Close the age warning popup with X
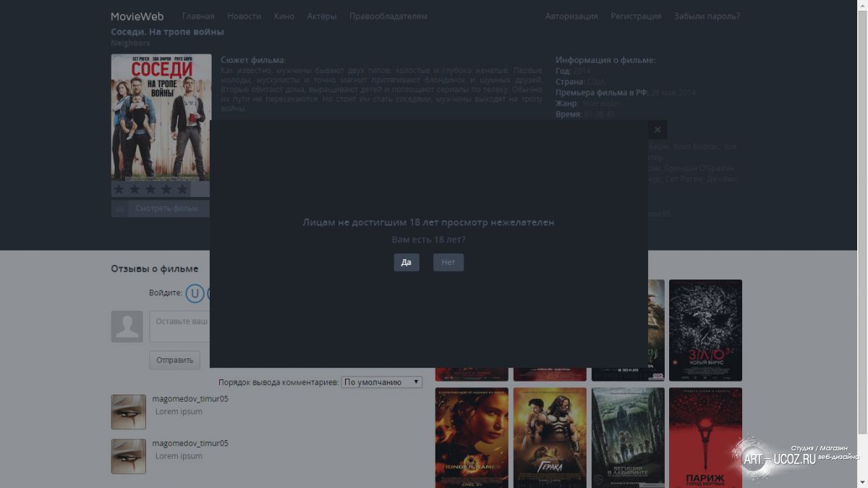The width and height of the screenshot is (868, 488). point(657,130)
